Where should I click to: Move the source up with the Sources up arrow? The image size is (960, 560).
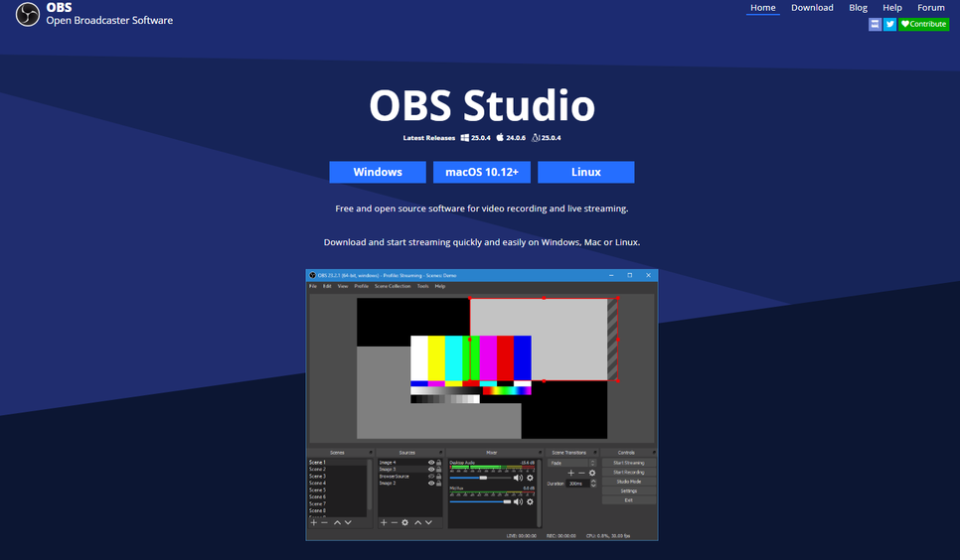tap(418, 522)
